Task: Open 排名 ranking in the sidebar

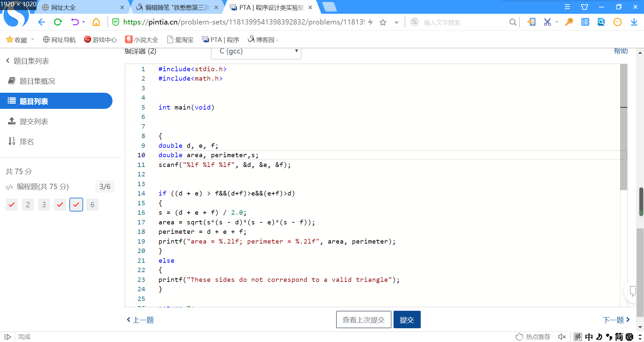Action: pos(21,141)
